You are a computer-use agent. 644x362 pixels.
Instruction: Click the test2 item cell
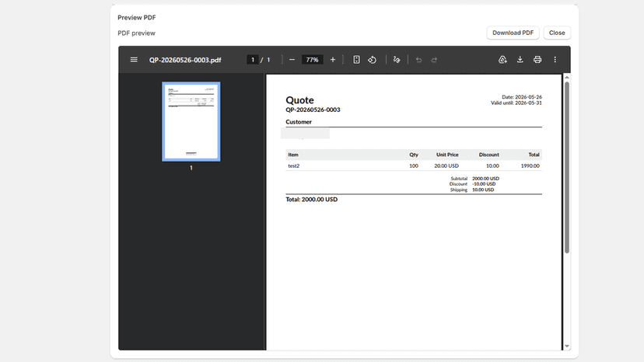(294, 165)
